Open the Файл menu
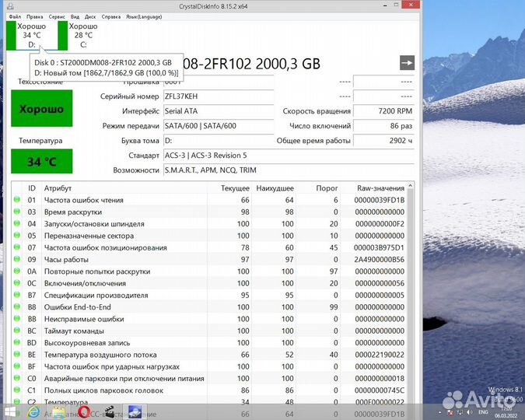The width and height of the screenshot is (525, 420). pos(15,16)
